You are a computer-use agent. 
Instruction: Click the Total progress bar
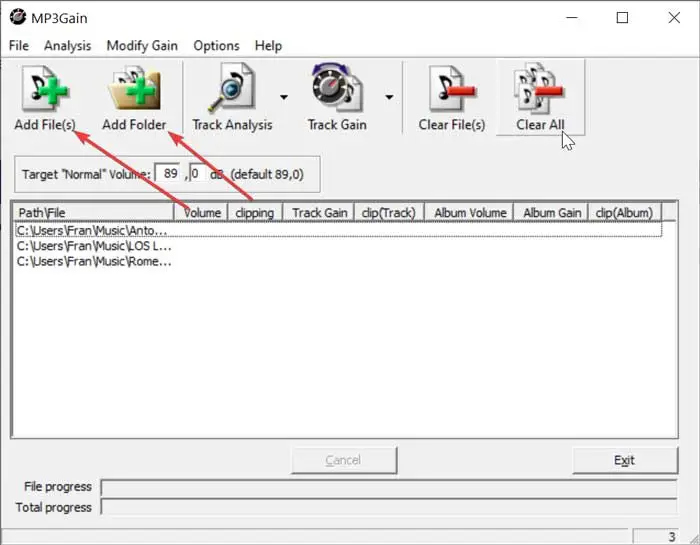[389, 507]
